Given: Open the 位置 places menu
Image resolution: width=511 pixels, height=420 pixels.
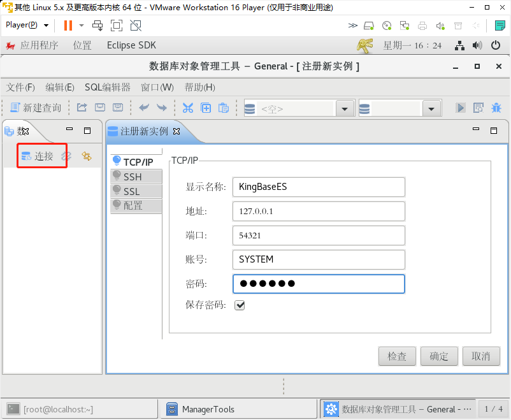Looking at the screenshot, I should tap(82, 45).
